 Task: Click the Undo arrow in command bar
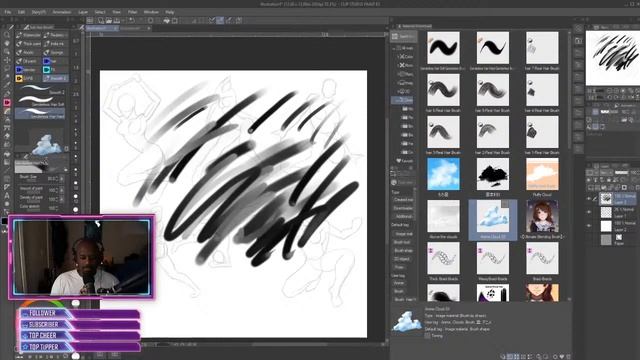click(131, 20)
